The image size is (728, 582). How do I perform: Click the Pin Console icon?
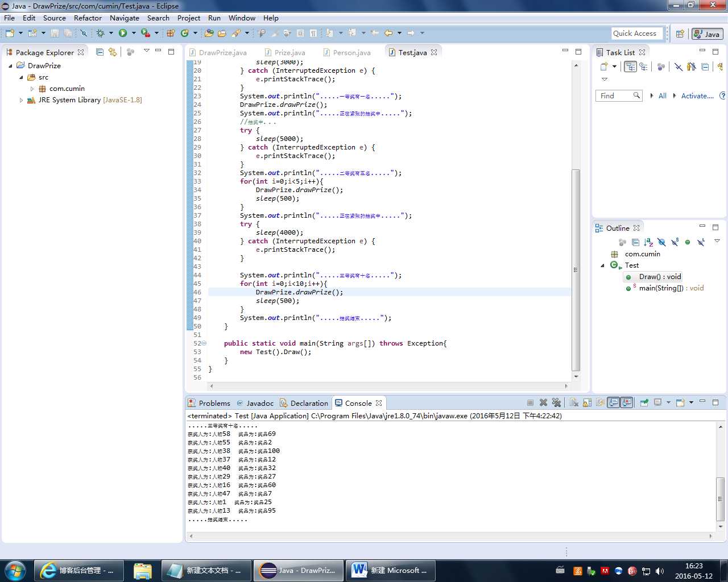coord(644,403)
